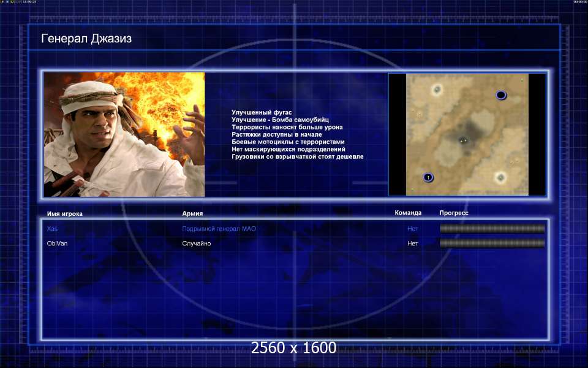Click the 'Имя игрока' column header
The height and width of the screenshot is (368, 588).
64,213
